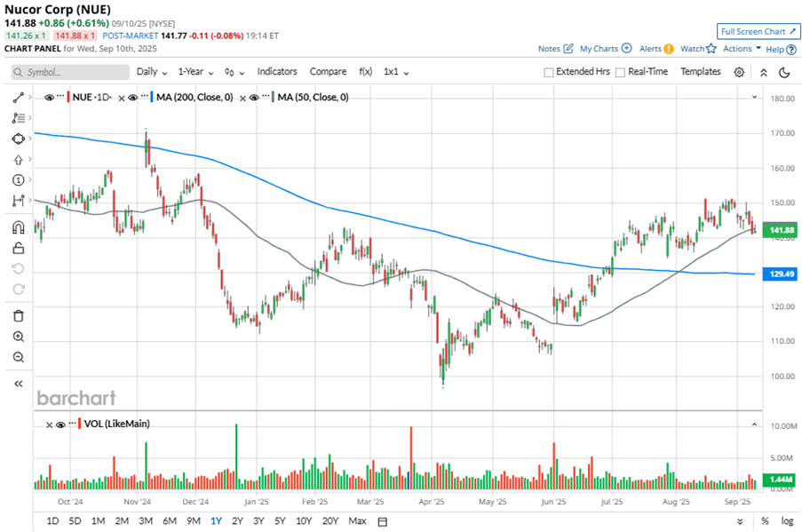Open the f(x) expressions menu
This screenshot has height=532, width=802.
(x=365, y=72)
